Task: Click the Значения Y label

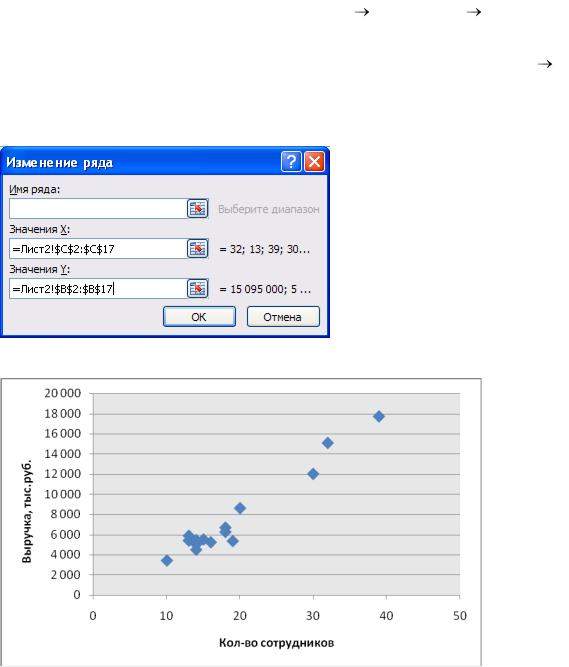Action: tap(39, 269)
